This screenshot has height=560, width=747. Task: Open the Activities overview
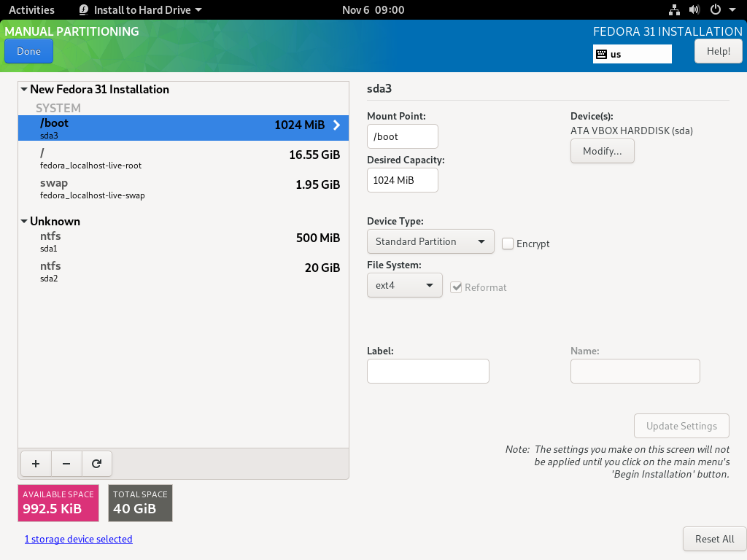[31, 10]
